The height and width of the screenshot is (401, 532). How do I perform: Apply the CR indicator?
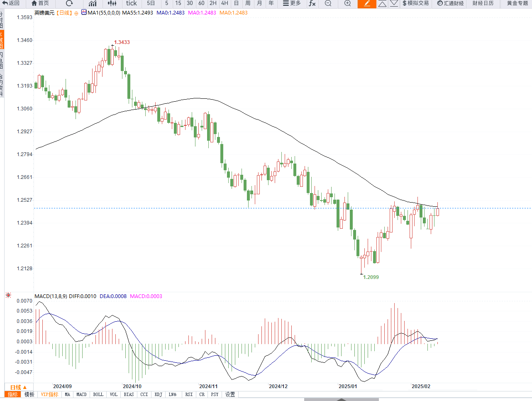(202, 394)
